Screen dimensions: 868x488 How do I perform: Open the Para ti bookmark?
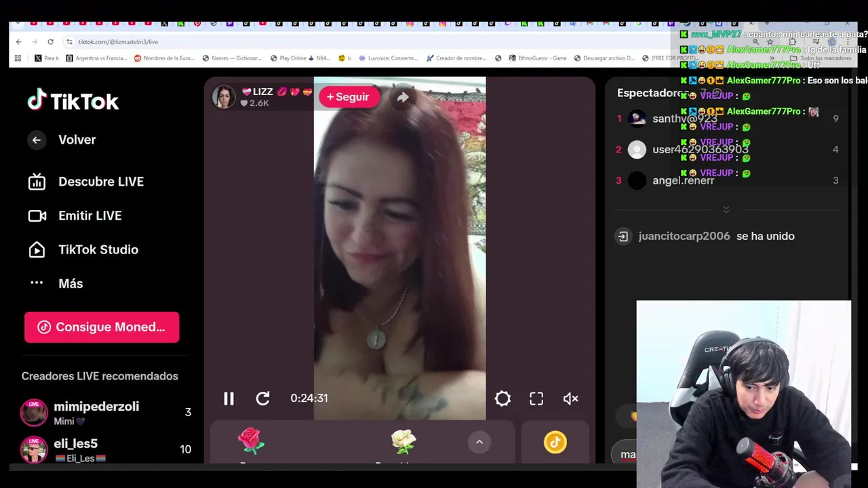pyautogui.click(x=47, y=58)
